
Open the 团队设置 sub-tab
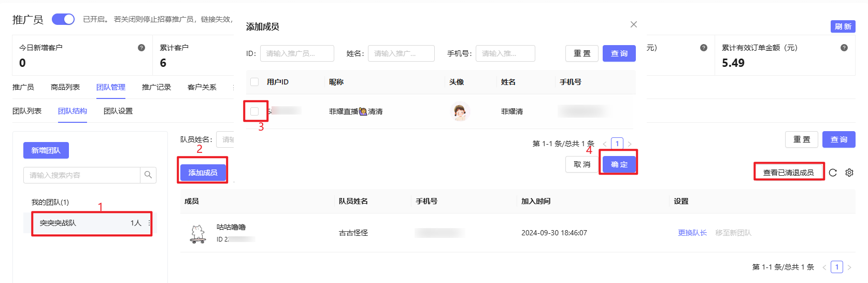[118, 111]
